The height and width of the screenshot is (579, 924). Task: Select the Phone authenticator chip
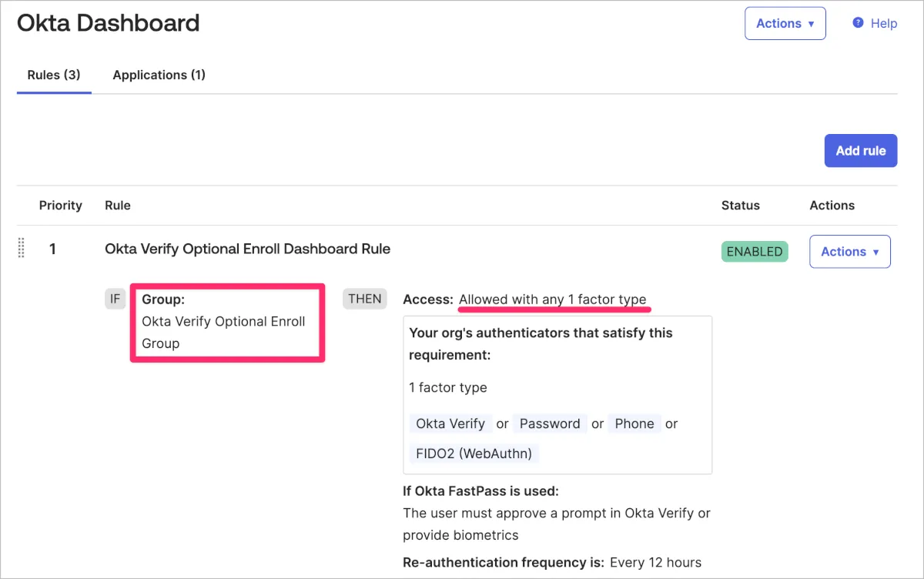click(x=634, y=423)
